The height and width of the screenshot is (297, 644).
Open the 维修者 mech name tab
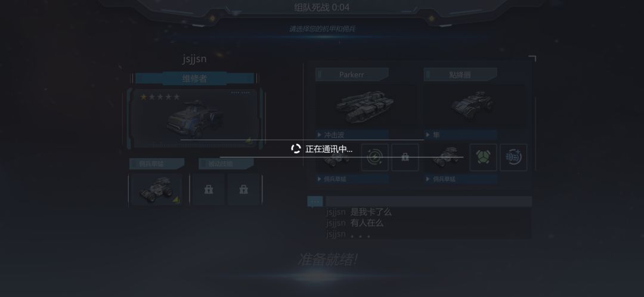click(x=194, y=79)
